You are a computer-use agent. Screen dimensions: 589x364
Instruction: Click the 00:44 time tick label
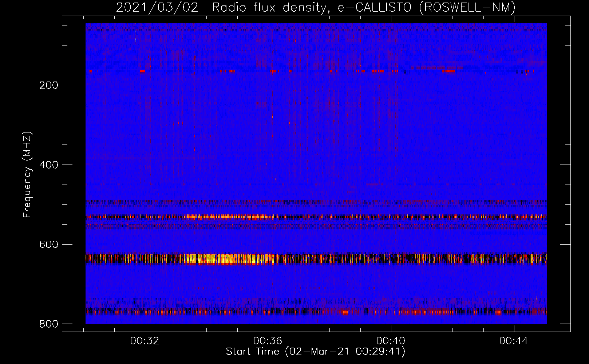[514, 341]
